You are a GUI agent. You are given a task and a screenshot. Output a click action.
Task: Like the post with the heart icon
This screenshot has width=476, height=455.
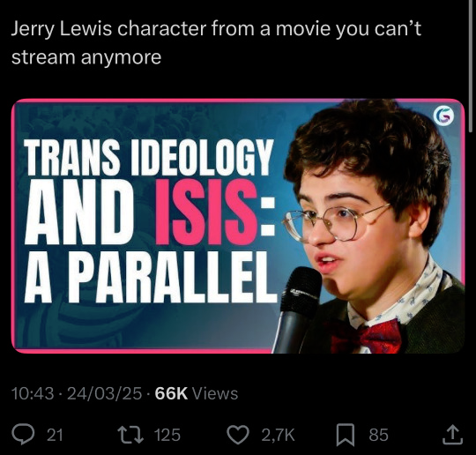pyautogui.click(x=238, y=435)
